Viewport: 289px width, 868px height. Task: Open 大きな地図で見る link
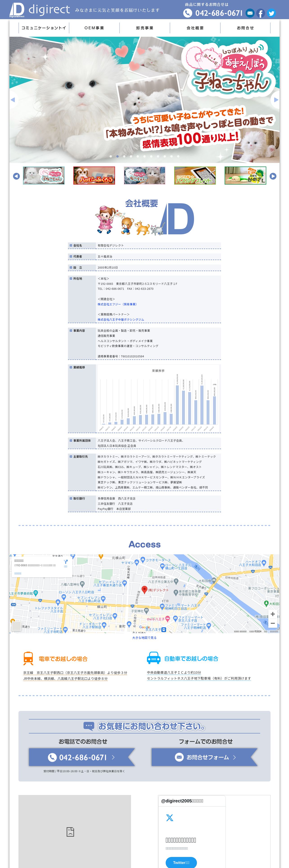(x=144, y=637)
